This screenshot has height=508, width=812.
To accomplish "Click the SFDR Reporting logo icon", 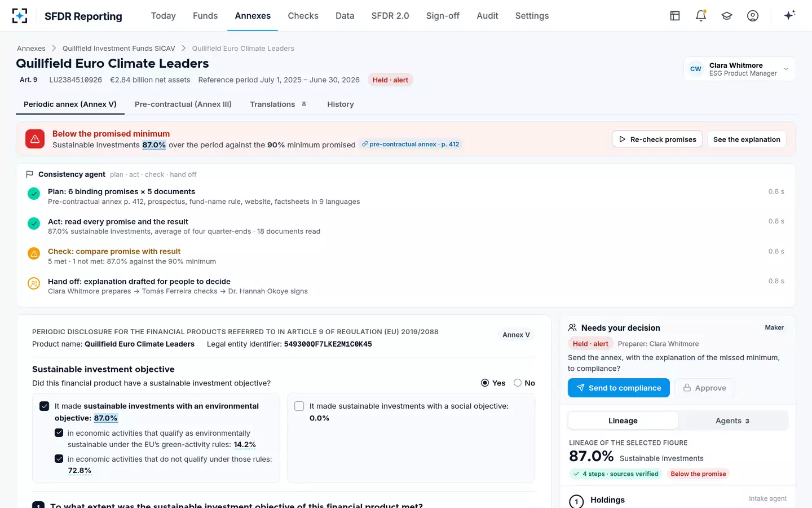I will pos(20,16).
